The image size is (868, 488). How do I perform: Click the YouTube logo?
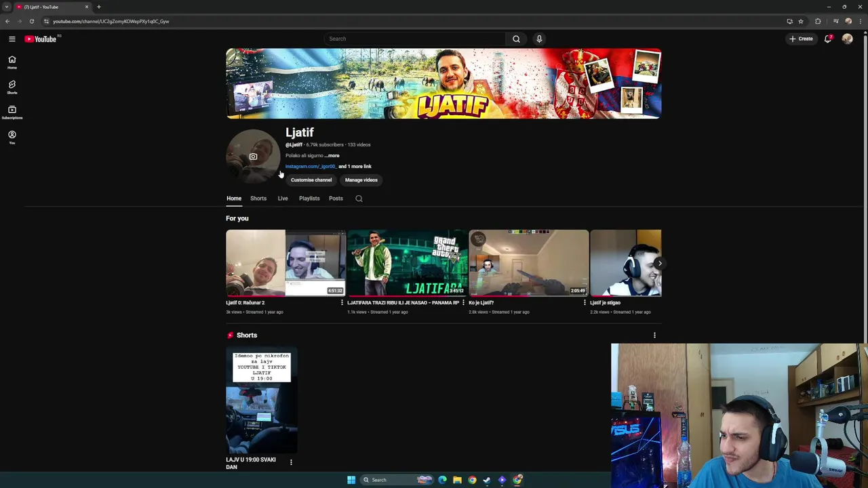42,39
